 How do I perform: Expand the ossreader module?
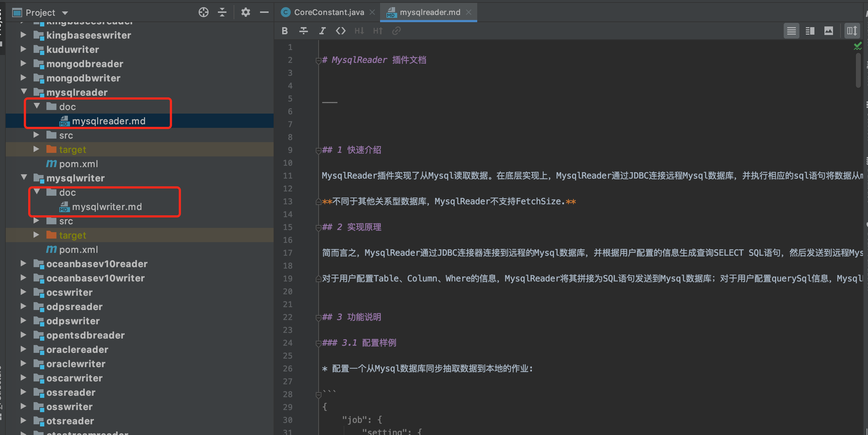coord(23,392)
